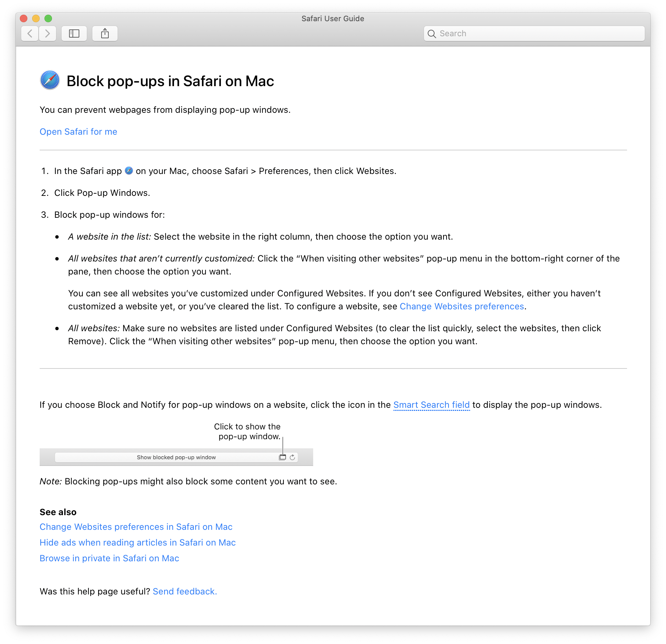666x644 pixels.
Task: Click Show blocked pop-up window address bar image
Action: point(176,457)
